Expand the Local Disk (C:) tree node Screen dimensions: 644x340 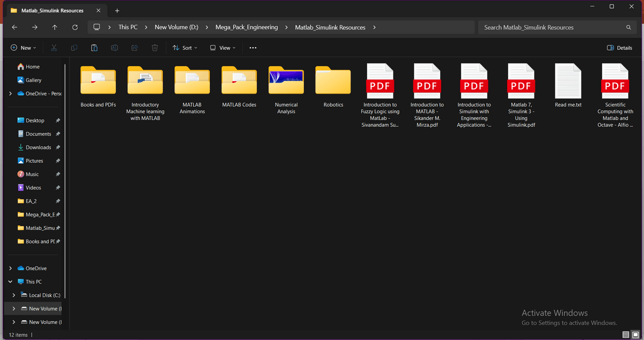[x=14, y=295]
